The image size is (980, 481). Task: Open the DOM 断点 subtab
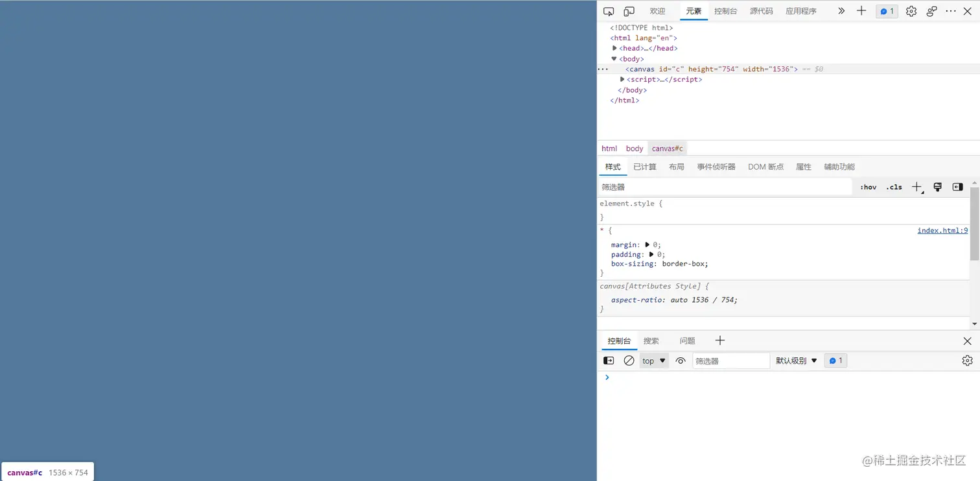coord(765,167)
